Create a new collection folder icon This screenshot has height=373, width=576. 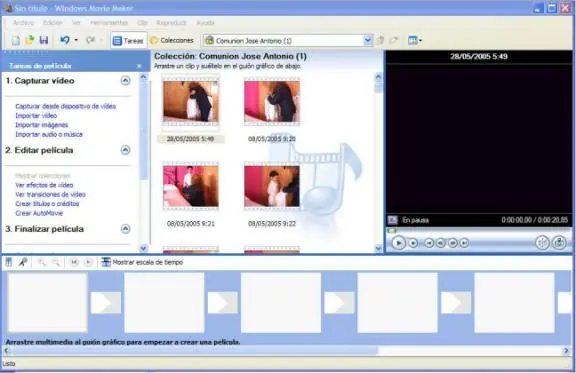[394, 40]
